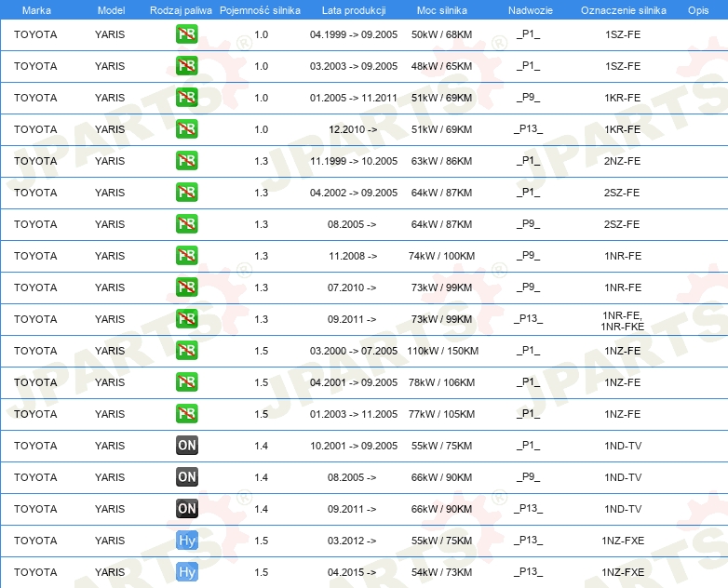Viewport: 728px width, 588px height.
Task: Select the 03.2003 -> 09.2005 date cell
Action: click(x=354, y=66)
